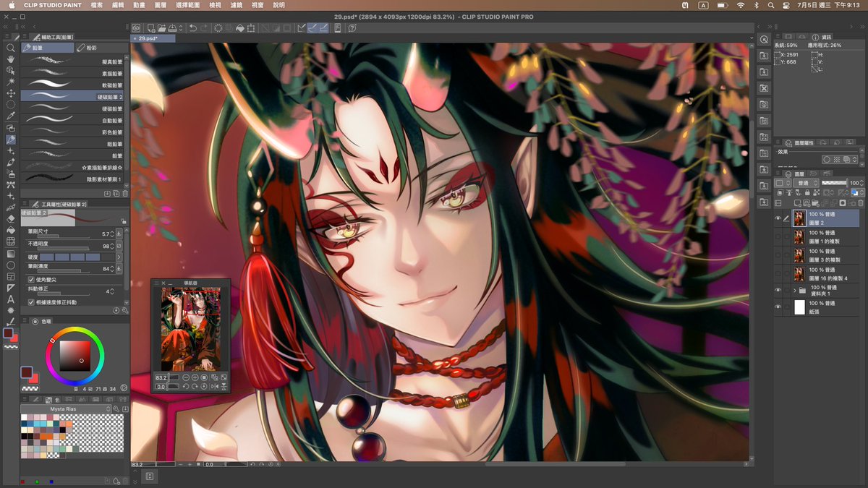Open 濾鏡 menu
Image resolution: width=868 pixels, height=488 pixels.
tap(238, 5)
